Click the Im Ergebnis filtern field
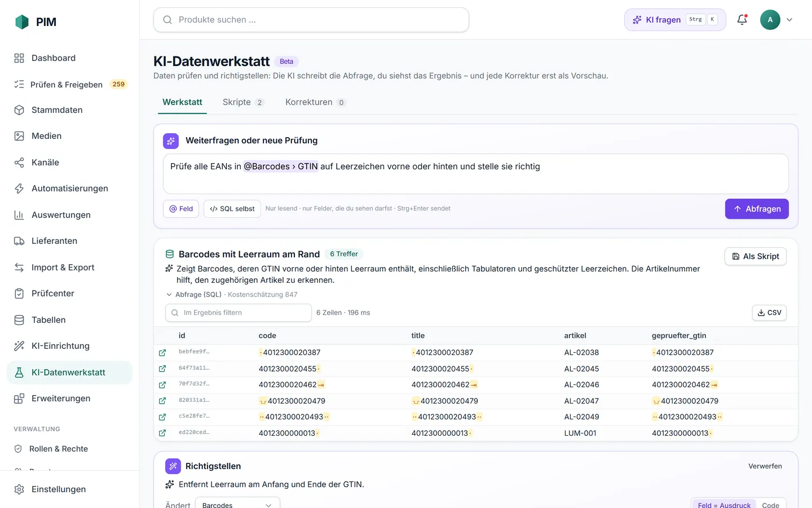The width and height of the screenshot is (812, 508). [x=239, y=313]
